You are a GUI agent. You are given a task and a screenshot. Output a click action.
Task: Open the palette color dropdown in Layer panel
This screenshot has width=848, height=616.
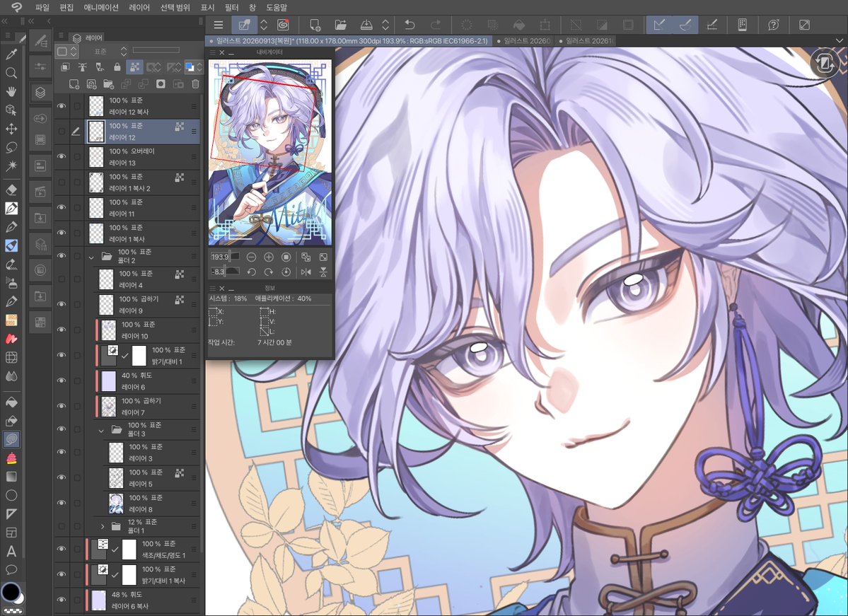click(67, 52)
